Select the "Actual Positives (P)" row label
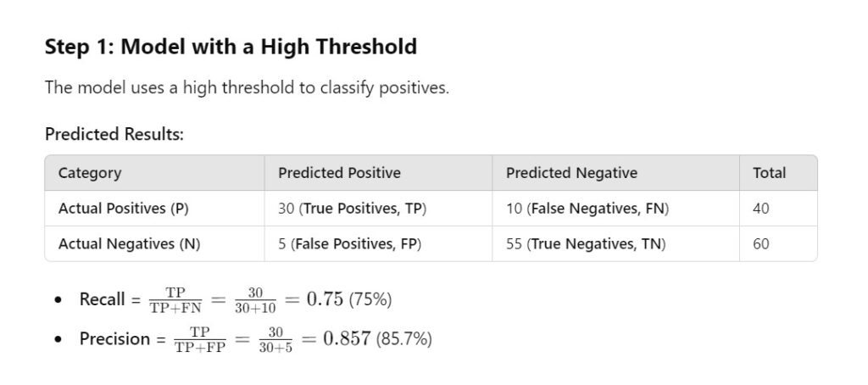Screen dimensions: 868x385 click(123, 209)
